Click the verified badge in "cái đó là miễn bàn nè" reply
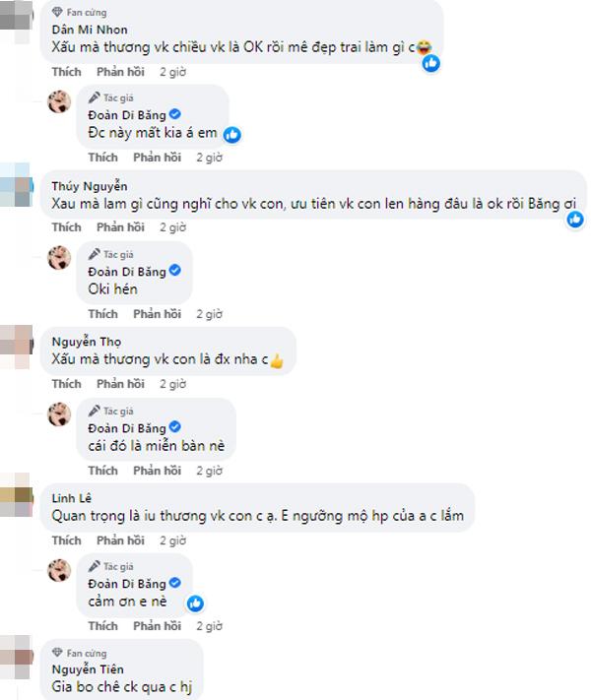The height and width of the screenshot is (700, 591). [175, 426]
